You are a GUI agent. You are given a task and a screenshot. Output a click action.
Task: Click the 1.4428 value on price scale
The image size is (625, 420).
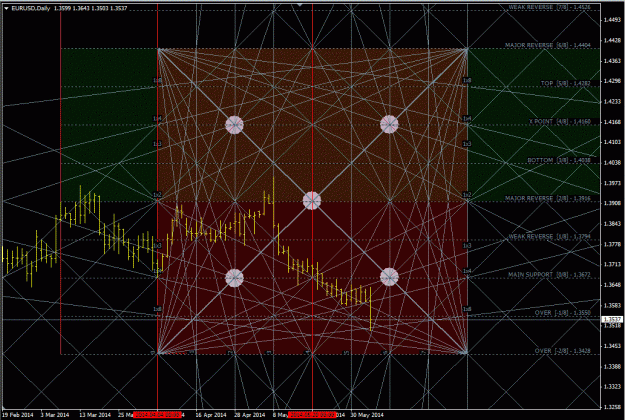(x=612, y=40)
